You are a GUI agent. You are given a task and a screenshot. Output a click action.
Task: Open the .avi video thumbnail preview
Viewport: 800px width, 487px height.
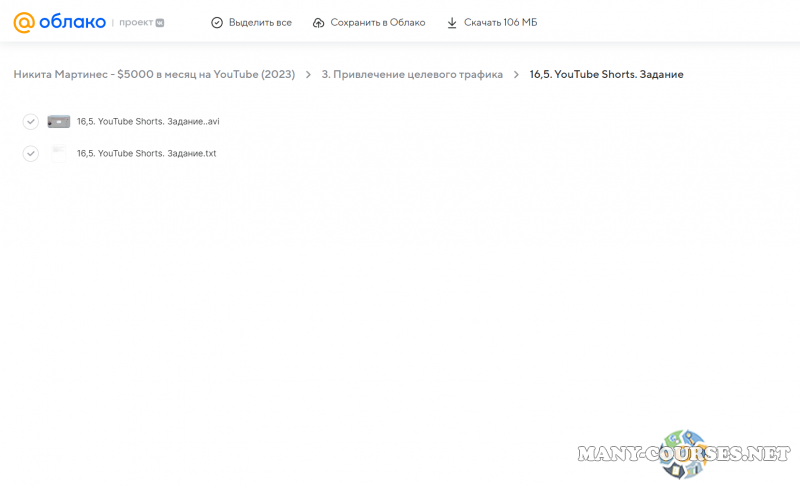[x=59, y=122]
